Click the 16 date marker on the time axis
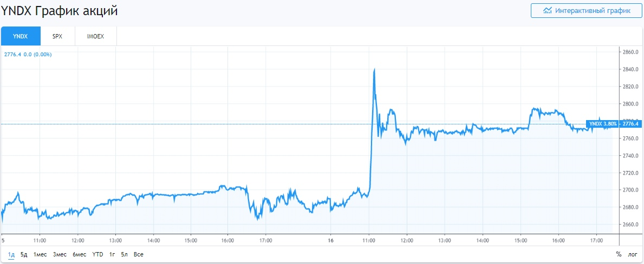Image resolution: width=644 pixels, height=264 pixels. click(x=331, y=240)
